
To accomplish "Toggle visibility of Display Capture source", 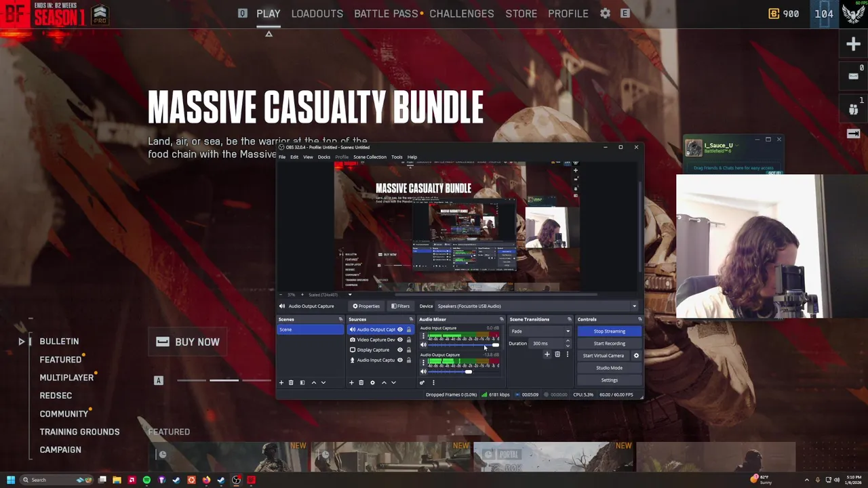I will [399, 350].
